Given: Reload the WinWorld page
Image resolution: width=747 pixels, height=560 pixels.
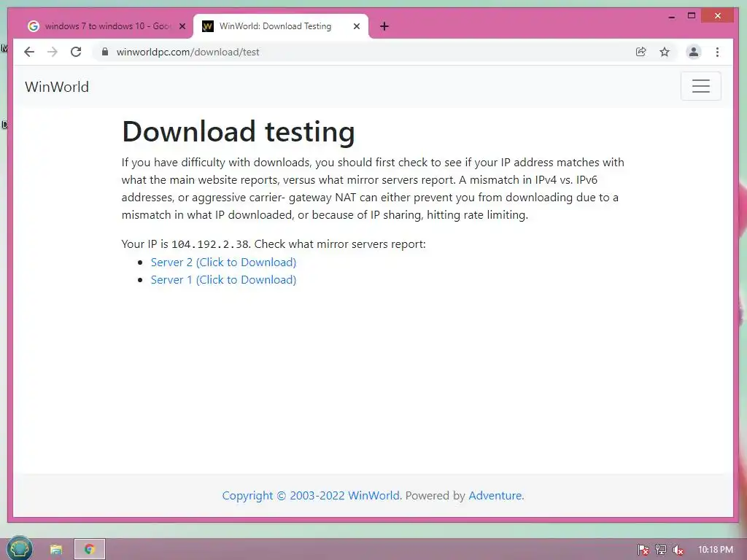Looking at the screenshot, I should click(x=76, y=52).
